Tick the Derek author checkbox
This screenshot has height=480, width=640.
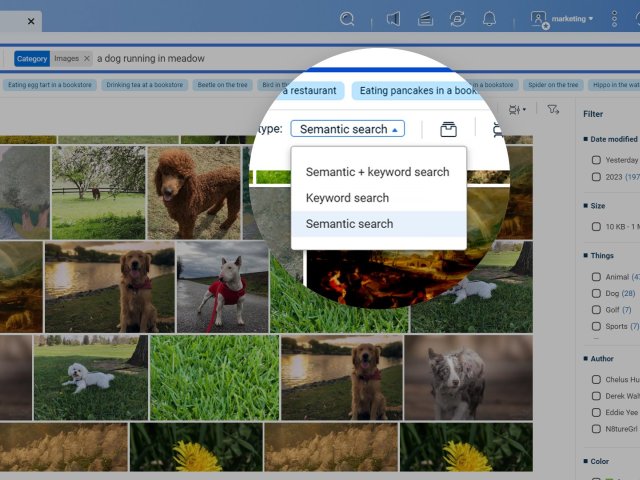coord(596,396)
